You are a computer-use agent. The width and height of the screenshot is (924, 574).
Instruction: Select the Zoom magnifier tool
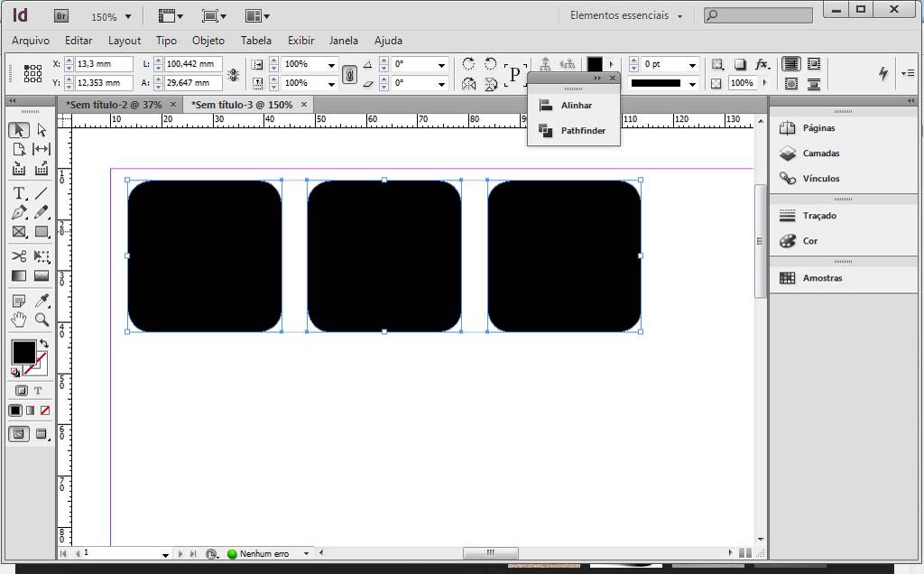tap(42, 320)
